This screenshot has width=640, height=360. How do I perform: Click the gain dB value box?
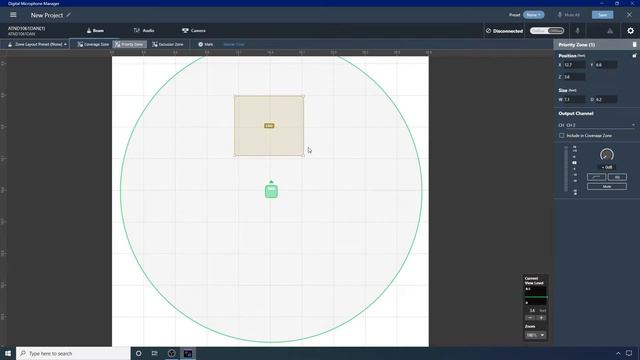coord(607,167)
